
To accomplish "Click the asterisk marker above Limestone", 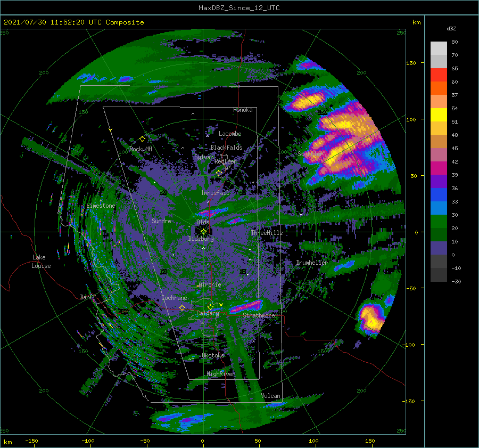I will pos(101,201).
